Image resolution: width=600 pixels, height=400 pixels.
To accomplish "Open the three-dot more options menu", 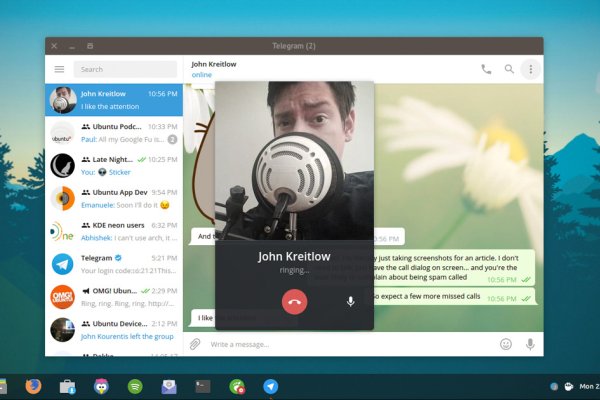I will pyautogui.click(x=531, y=69).
